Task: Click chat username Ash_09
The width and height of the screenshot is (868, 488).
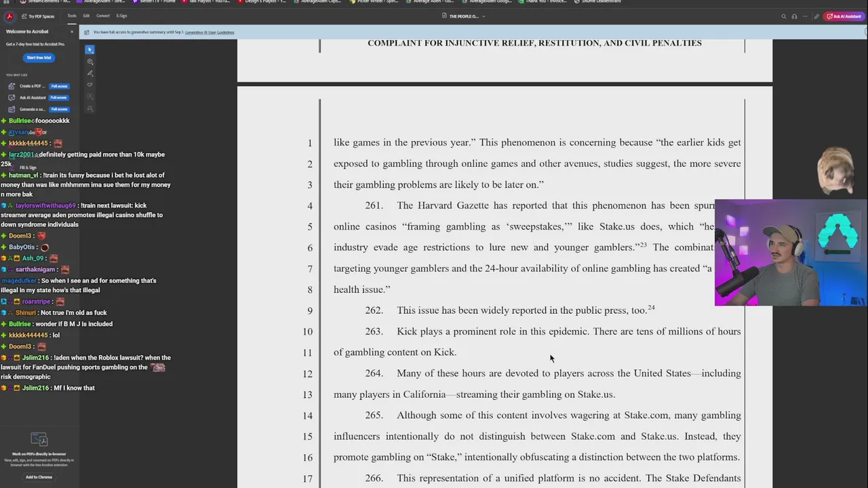Action: pos(33,258)
